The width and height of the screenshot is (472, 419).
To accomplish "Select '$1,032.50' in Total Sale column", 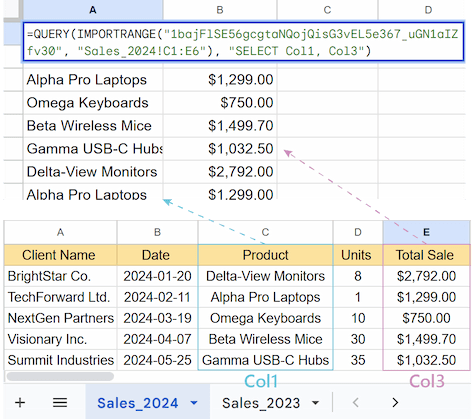I will [426, 360].
